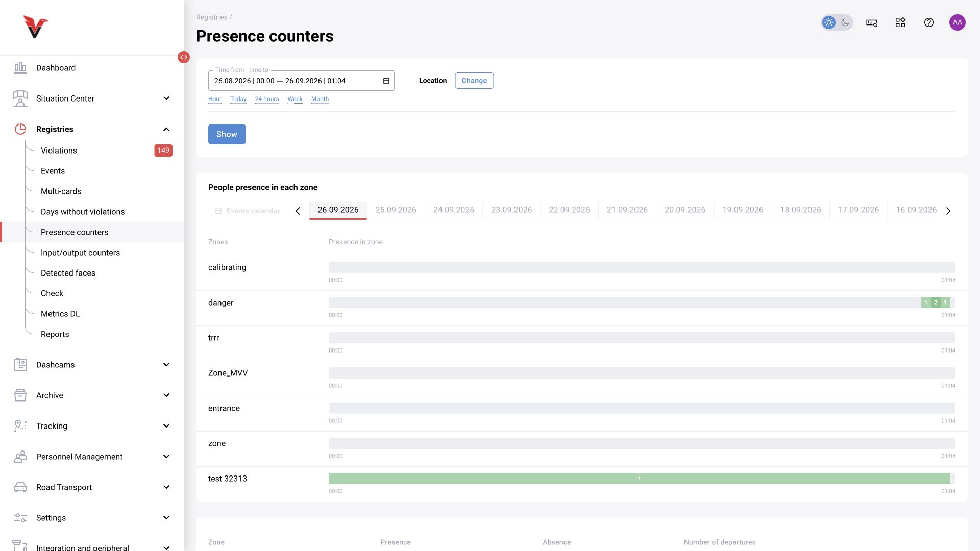Switch to light theme with the sun toggle
The width and height of the screenshot is (980, 551).
[829, 22]
